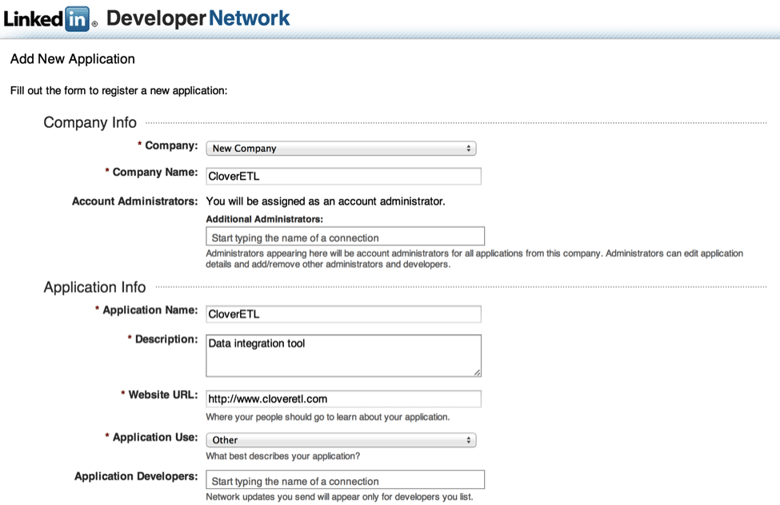Viewport: 780px width, 505px height.
Task: Click the 'Add New Application' page heading
Action: click(x=73, y=59)
